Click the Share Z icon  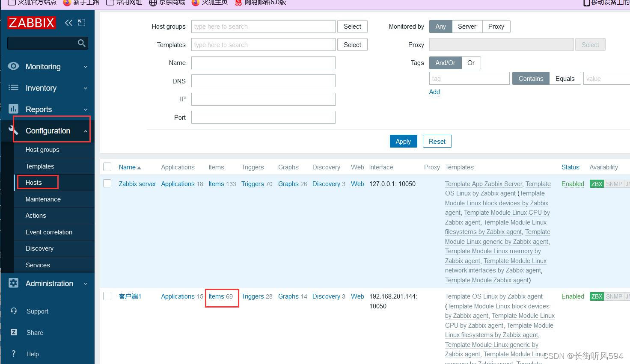14,332
